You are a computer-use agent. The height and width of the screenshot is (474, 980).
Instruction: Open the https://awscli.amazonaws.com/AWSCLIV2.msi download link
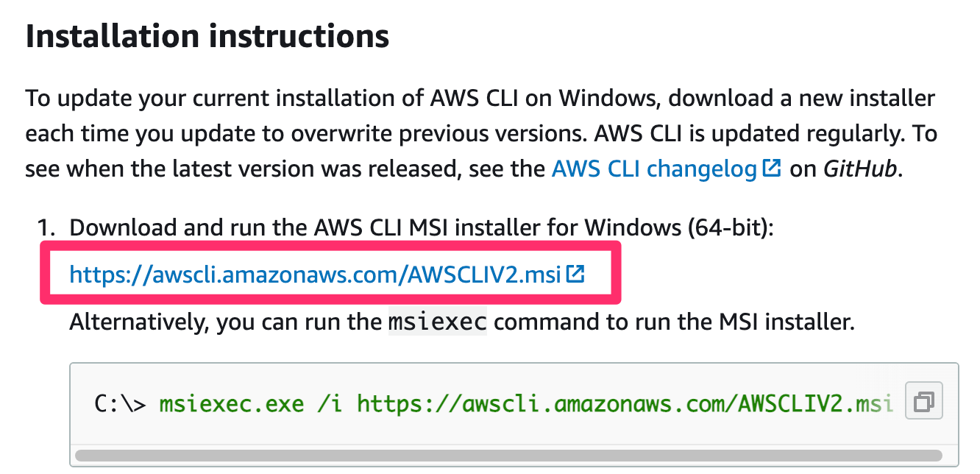(x=316, y=275)
